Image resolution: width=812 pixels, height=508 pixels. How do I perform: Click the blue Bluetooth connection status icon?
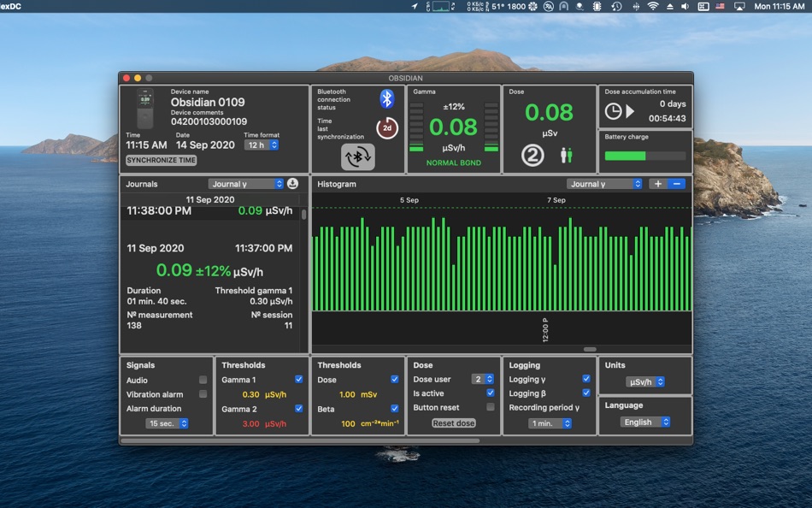click(386, 98)
